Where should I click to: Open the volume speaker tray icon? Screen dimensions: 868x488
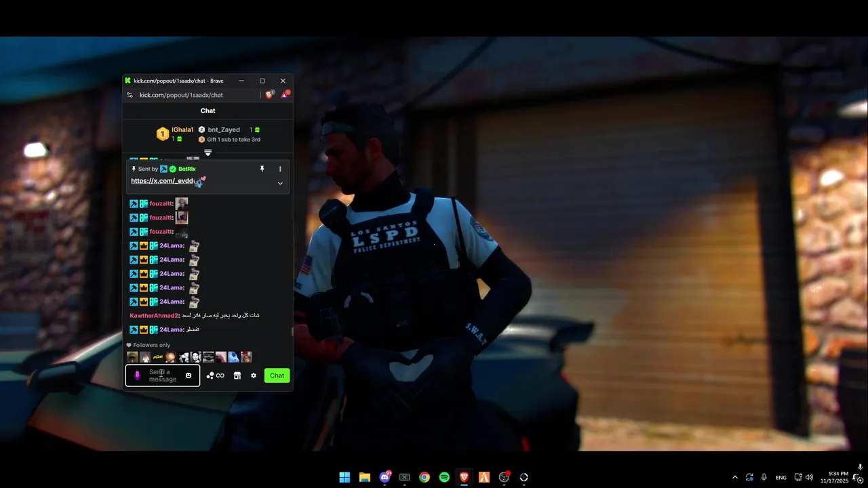pyautogui.click(x=809, y=477)
